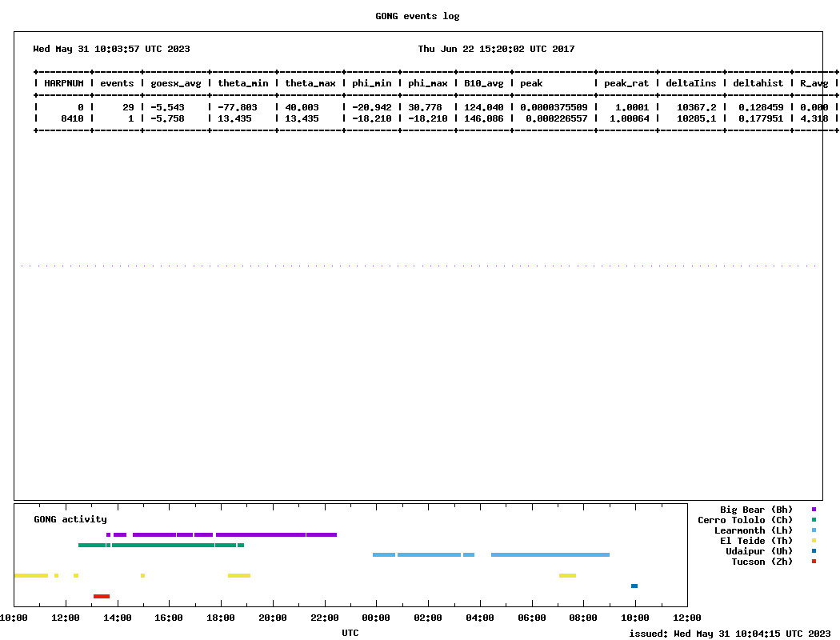The width and height of the screenshot is (840, 640).
Task: Click the events column header
Action: pyautogui.click(x=117, y=83)
